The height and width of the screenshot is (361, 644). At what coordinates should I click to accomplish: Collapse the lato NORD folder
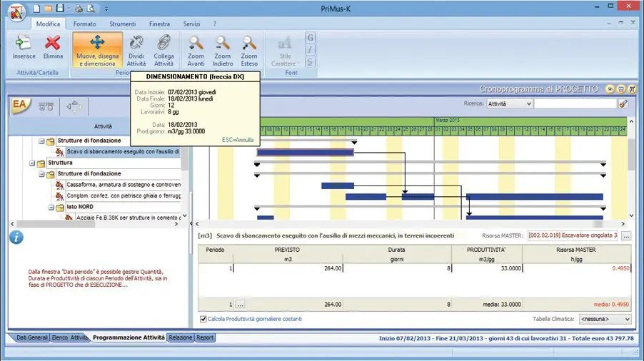click(51, 207)
